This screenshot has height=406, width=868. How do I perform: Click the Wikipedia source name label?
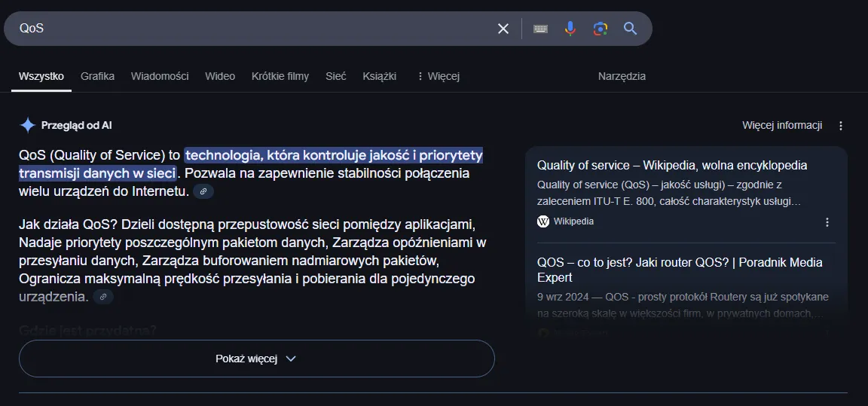click(x=573, y=221)
